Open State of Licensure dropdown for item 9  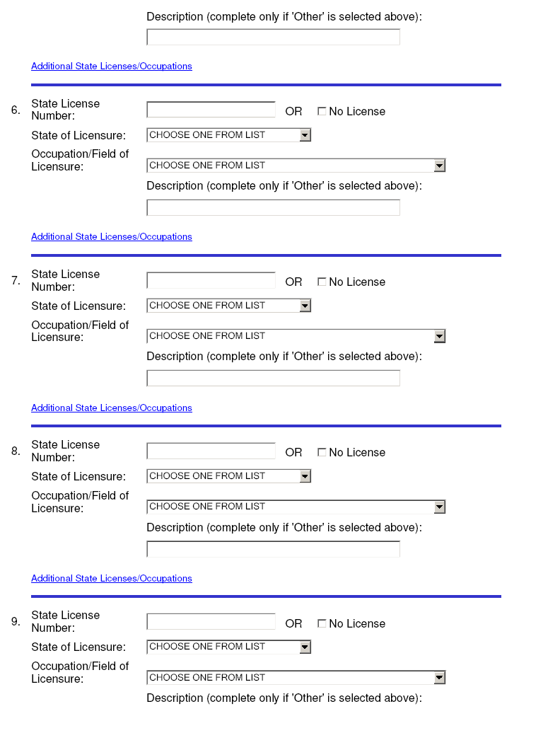tap(229, 647)
